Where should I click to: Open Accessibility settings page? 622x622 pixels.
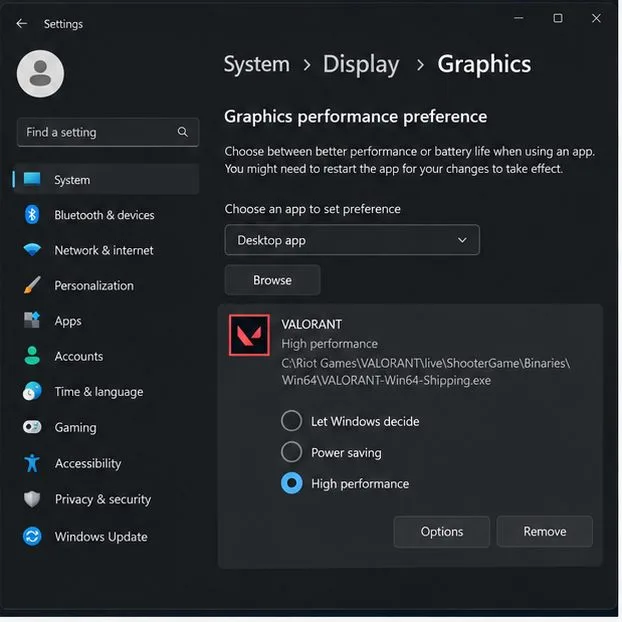click(x=106, y=463)
